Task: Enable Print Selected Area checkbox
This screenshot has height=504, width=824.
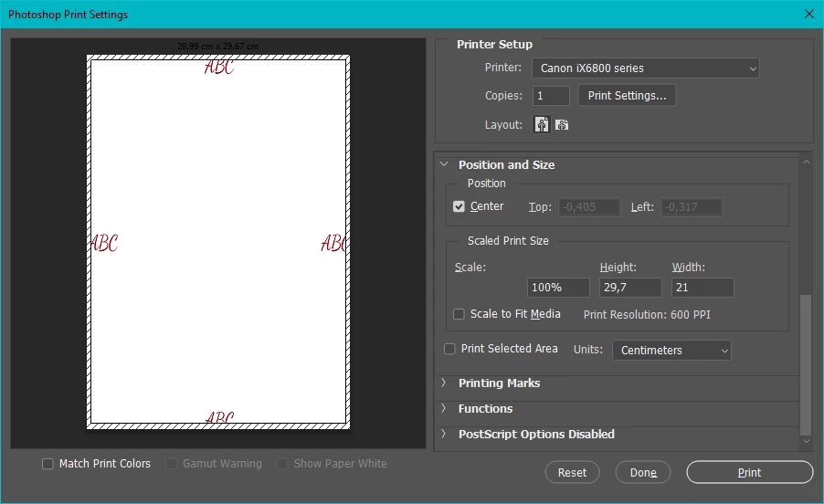Action: coord(449,349)
